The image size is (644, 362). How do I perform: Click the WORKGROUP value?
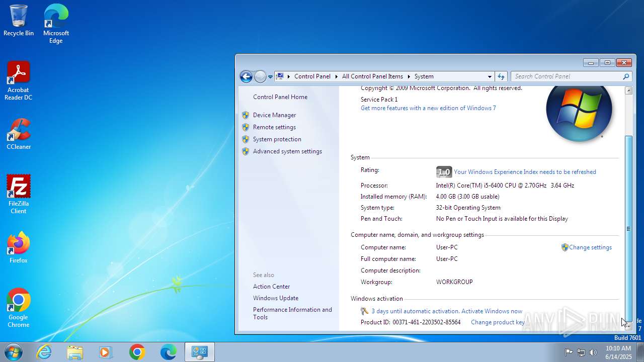point(454,282)
